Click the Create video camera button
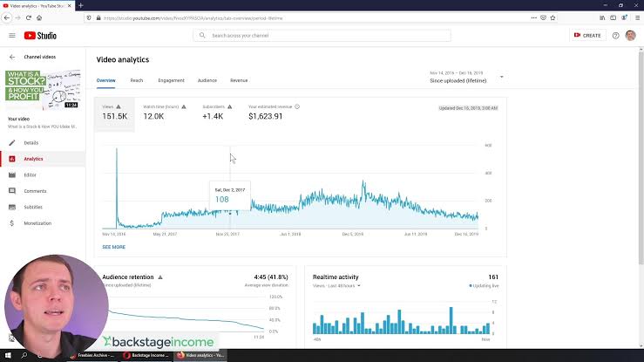The width and height of the screenshot is (644, 362). tap(587, 36)
